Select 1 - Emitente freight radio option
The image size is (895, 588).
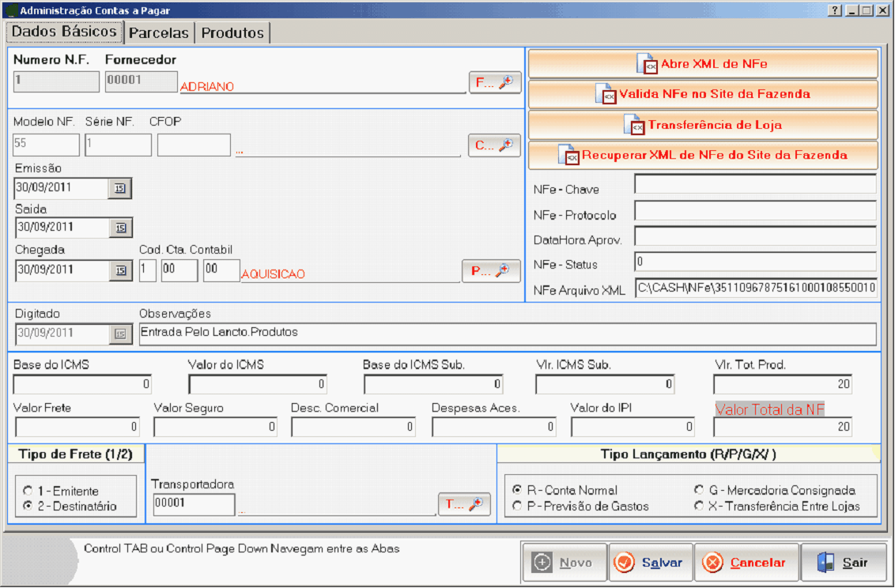28,491
